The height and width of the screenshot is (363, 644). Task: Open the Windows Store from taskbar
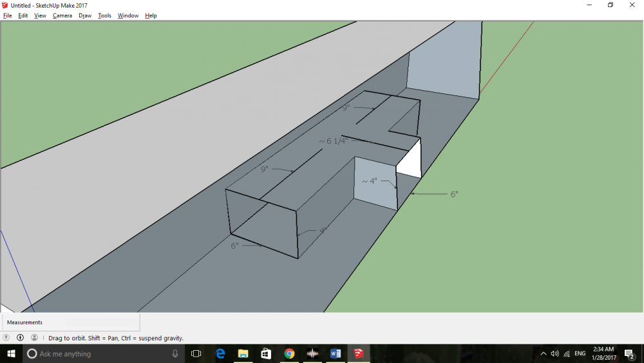tap(266, 353)
